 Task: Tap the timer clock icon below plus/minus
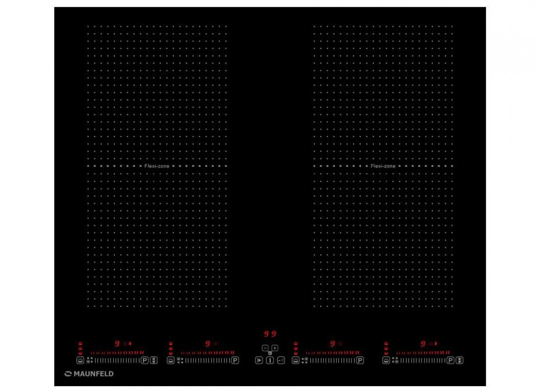point(270,353)
